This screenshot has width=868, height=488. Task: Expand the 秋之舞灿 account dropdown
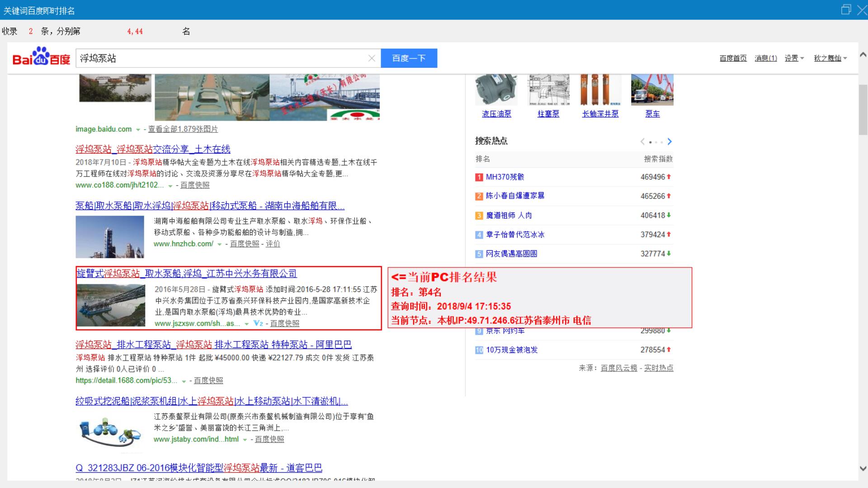tap(830, 58)
